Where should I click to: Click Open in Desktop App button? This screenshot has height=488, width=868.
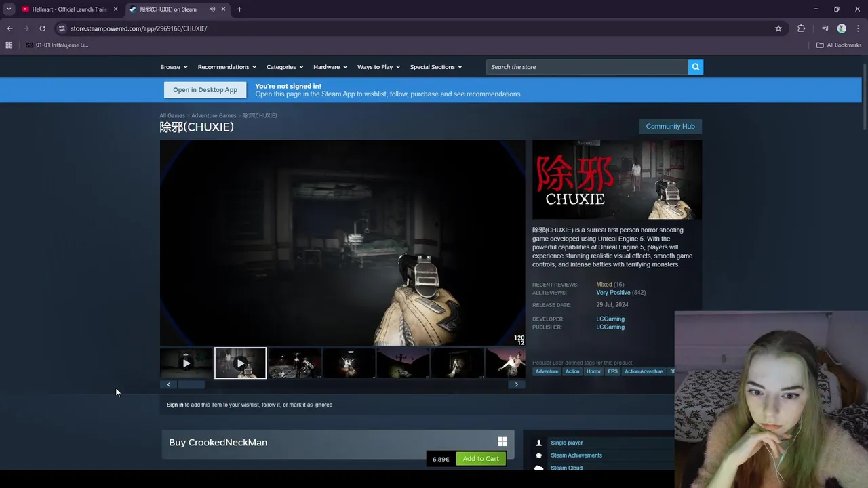(x=205, y=90)
